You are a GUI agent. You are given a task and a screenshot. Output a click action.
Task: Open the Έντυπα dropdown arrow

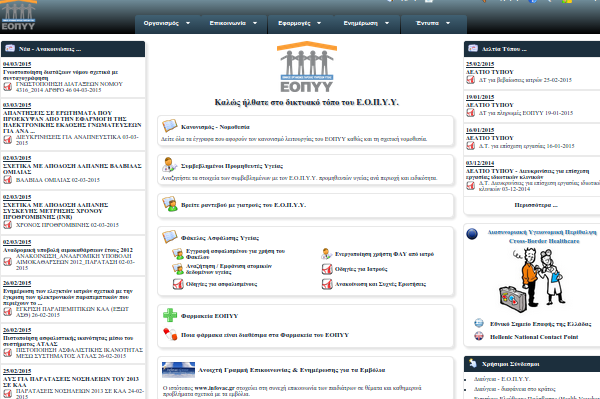(x=448, y=23)
